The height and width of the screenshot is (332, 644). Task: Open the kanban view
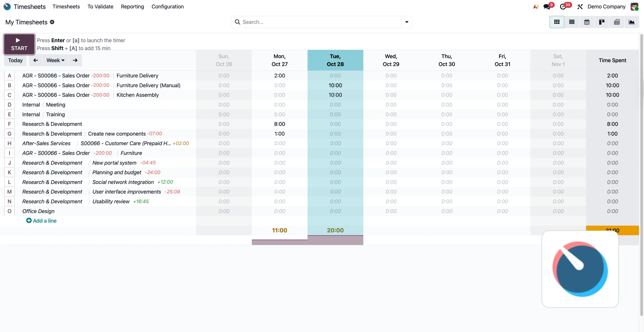click(602, 22)
